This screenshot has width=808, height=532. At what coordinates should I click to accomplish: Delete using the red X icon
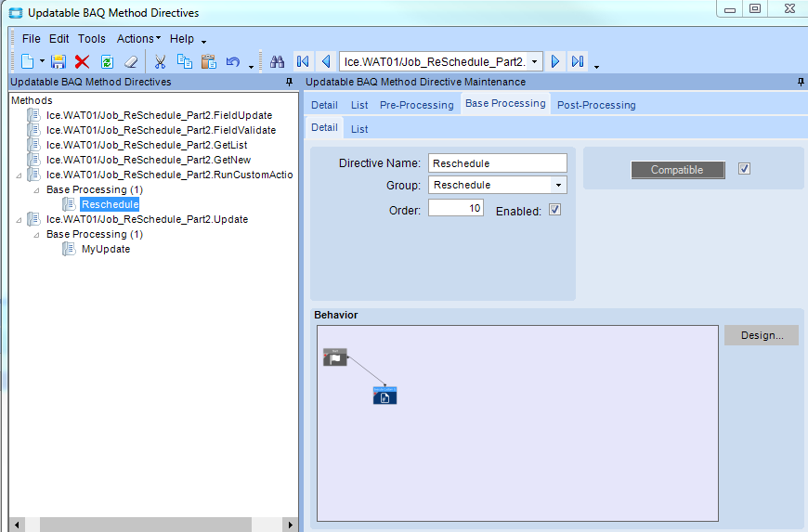82,62
